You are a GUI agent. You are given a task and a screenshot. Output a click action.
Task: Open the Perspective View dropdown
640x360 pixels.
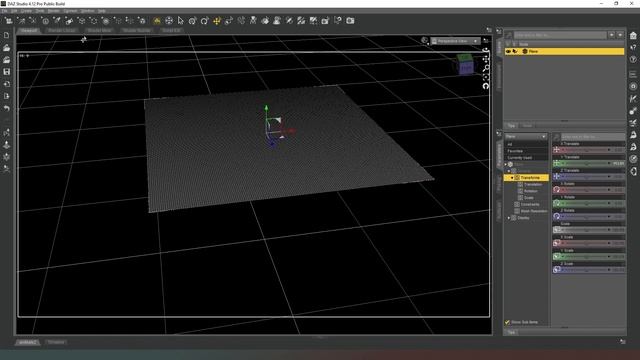[x=455, y=41]
